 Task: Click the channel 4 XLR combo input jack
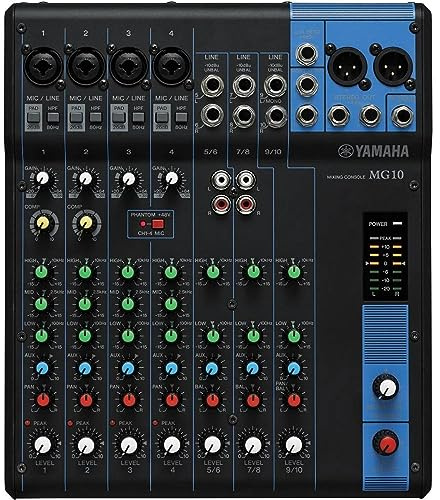point(171,67)
